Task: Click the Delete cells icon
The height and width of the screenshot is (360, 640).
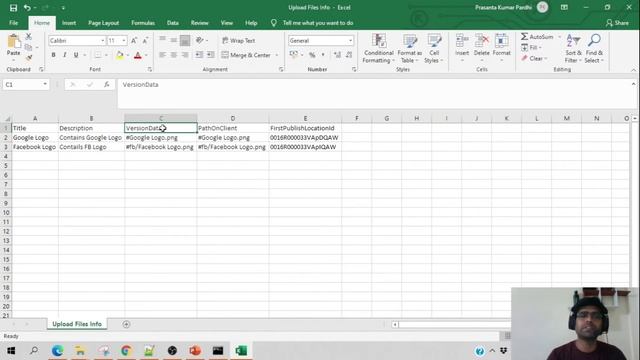Action: (482, 41)
